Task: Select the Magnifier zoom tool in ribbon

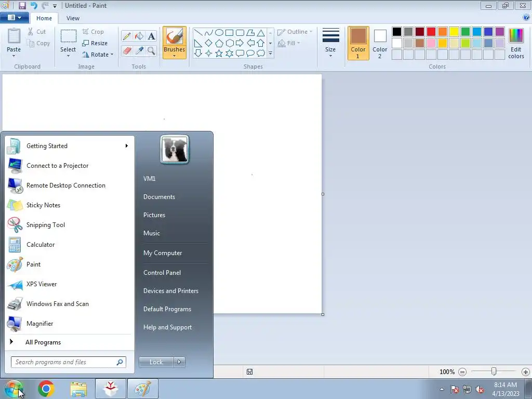Action: [x=151, y=51]
